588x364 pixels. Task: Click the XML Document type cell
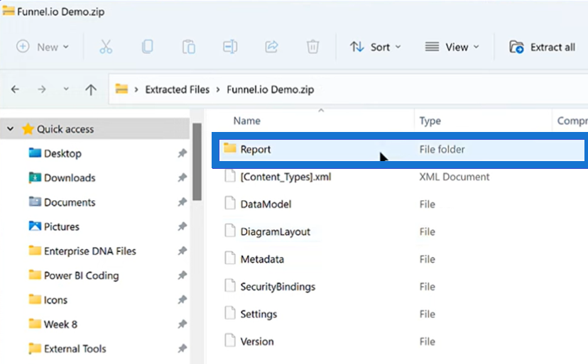454,177
